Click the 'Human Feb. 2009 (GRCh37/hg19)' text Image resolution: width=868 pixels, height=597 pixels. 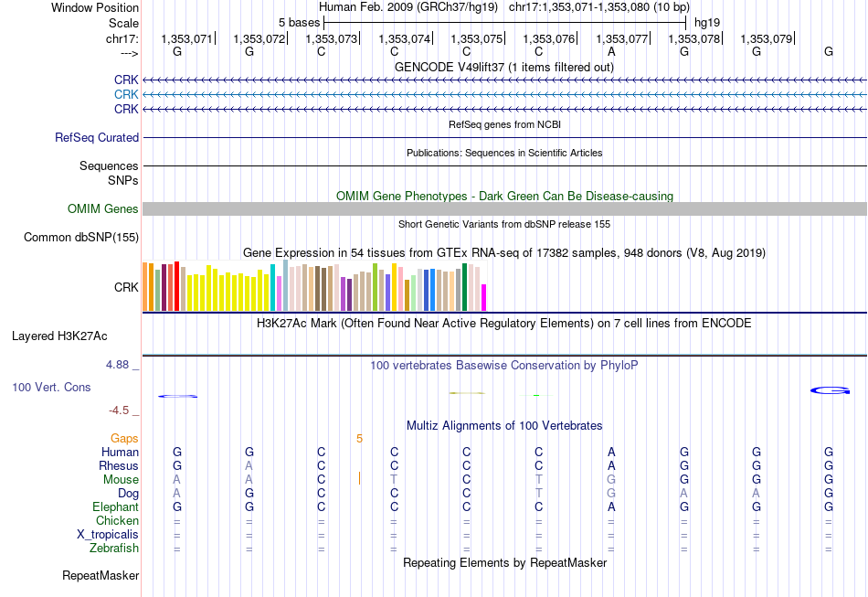click(408, 7)
